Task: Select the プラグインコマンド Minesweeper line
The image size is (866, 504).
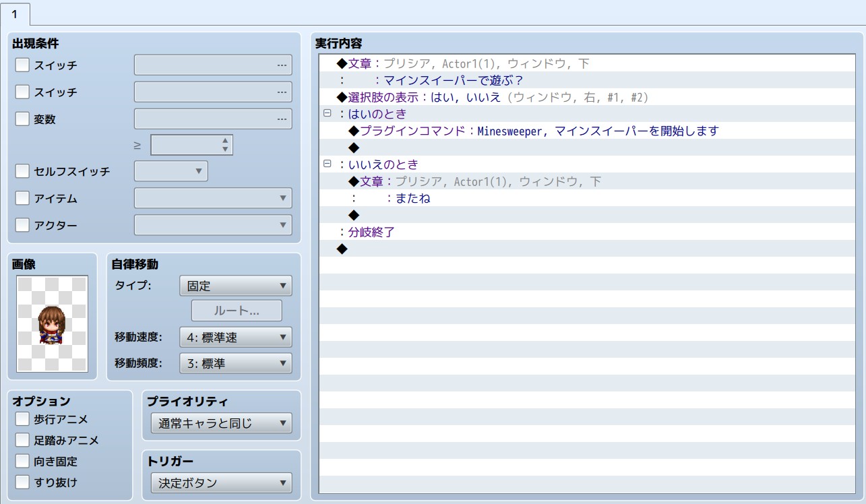Action: 532,131
